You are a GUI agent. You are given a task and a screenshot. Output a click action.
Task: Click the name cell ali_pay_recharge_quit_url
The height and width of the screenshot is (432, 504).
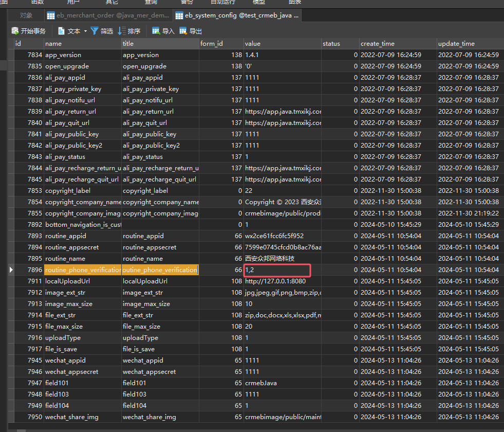click(83, 179)
